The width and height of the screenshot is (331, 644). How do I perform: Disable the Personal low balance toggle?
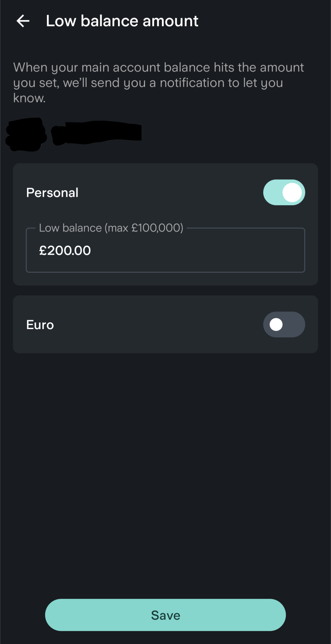point(284,192)
